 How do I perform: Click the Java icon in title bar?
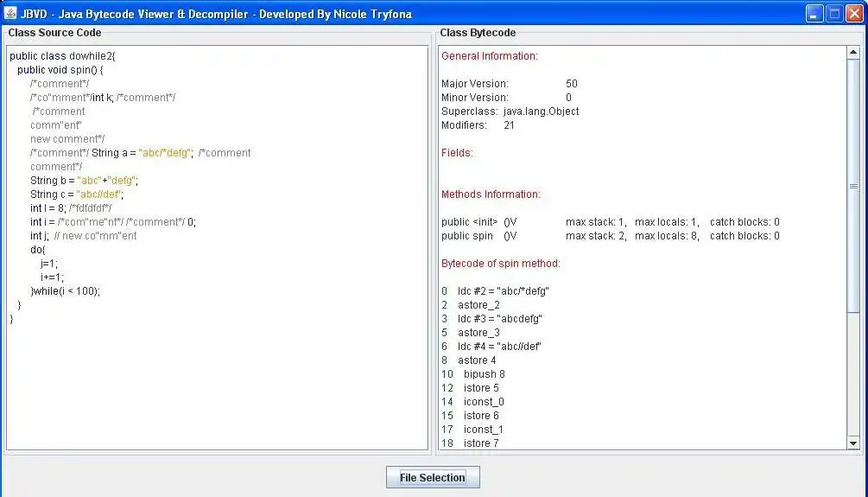[10, 13]
